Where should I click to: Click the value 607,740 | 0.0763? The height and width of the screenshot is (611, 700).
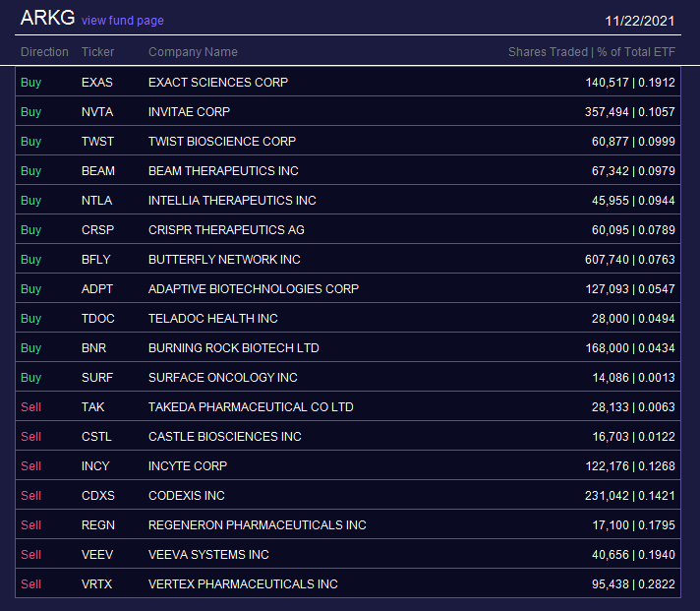(630, 259)
